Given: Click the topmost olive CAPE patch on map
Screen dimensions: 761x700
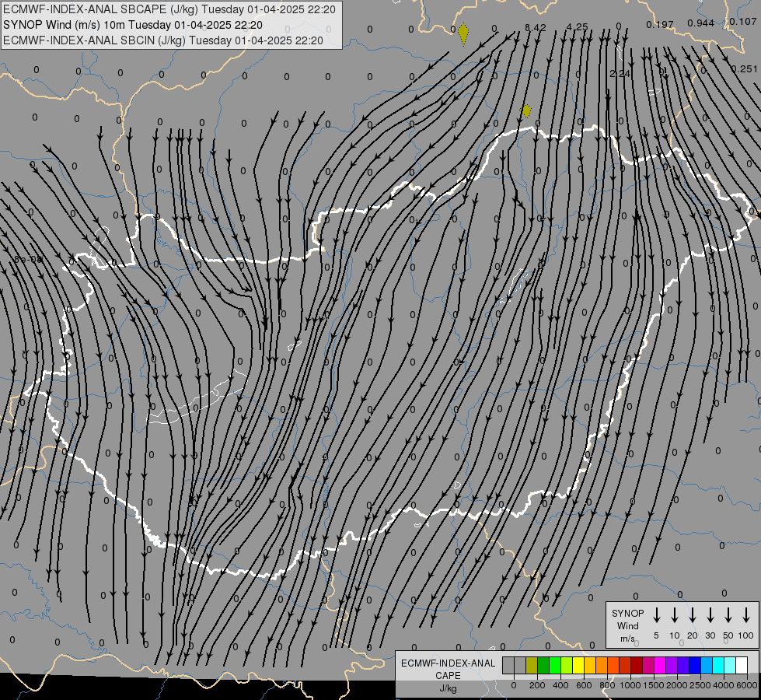Looking at the screenshot, I should tap(463, 34).
